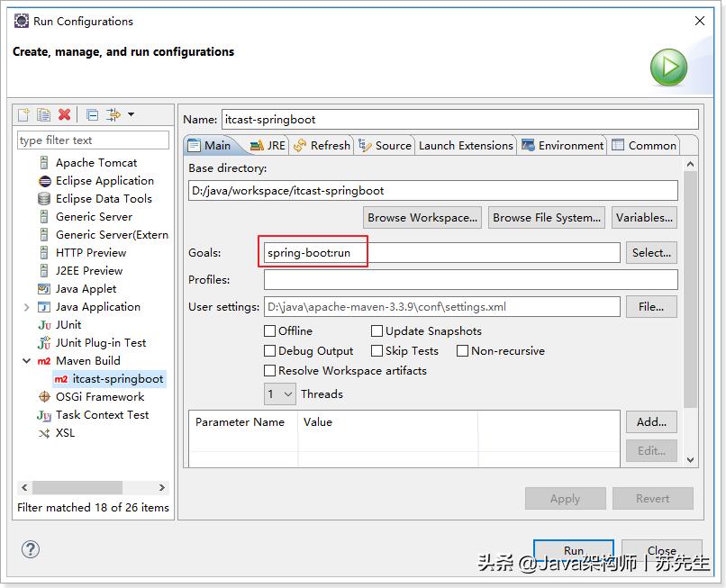The image size is (726, 588).
Task: Collapse all configuration categories
Action: [93, 114]
